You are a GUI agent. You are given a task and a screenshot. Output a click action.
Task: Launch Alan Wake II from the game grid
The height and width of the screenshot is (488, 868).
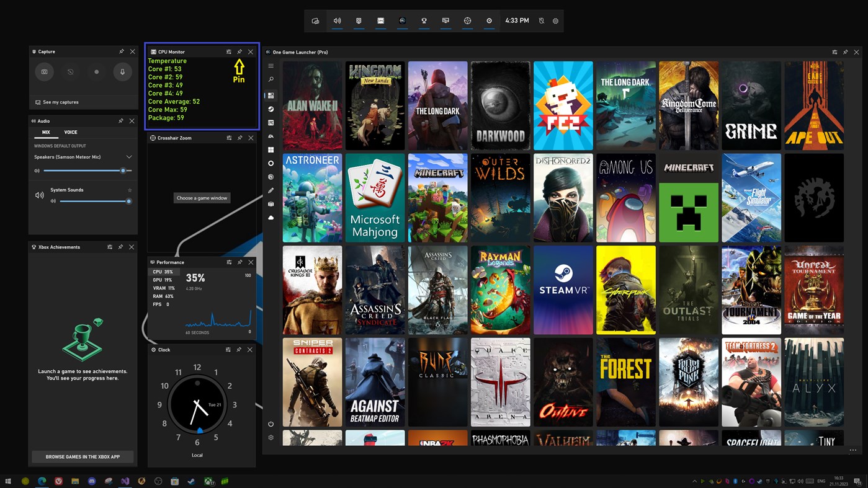(312, 105)
